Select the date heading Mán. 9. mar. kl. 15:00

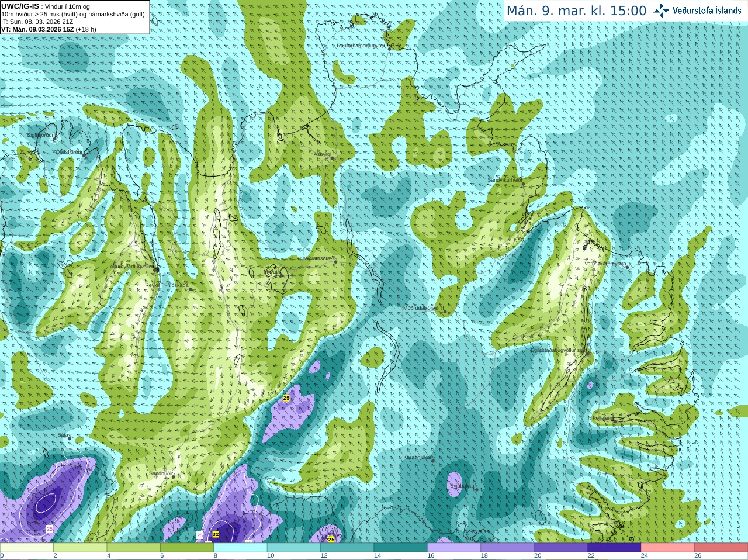pos(576,11)
